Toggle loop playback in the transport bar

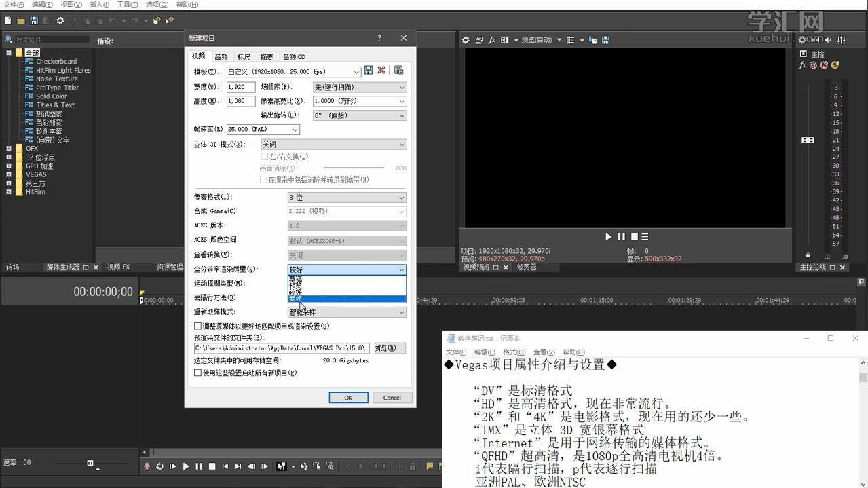pyautogui.click(x=159, y=466)
